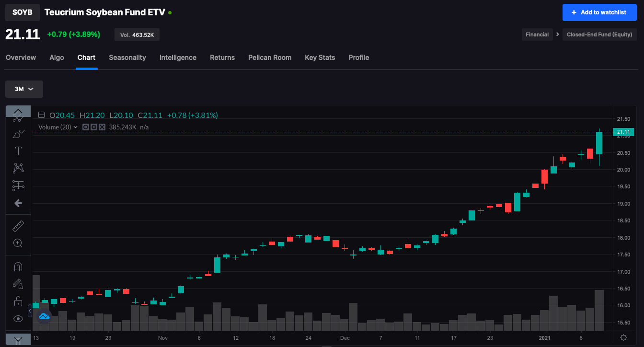Viewport: 644px width, 347px height.
Task: Toggle lock all drawing tools padlock
Action: (18, 301)
